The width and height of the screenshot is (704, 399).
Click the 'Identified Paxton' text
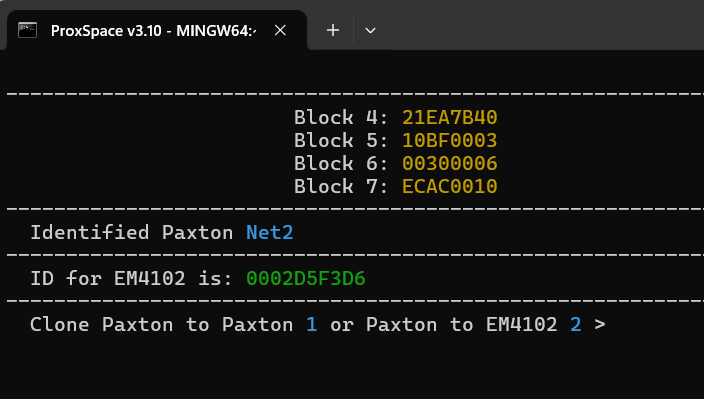coord(132,232)
